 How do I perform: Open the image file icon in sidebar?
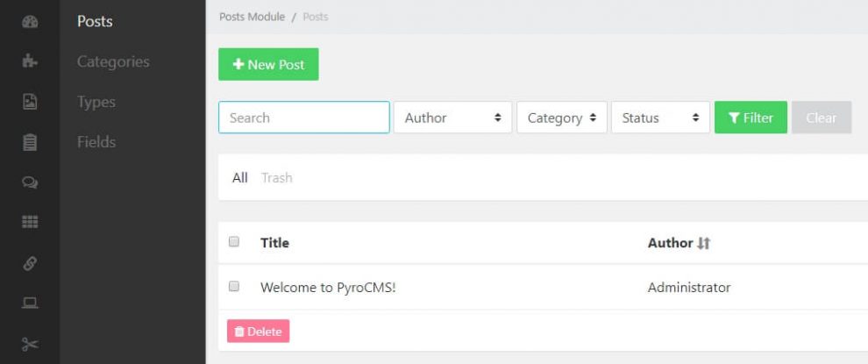30,102
